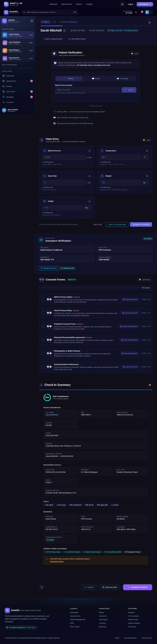Select the Phone verification tab

[x=69, y=79]
